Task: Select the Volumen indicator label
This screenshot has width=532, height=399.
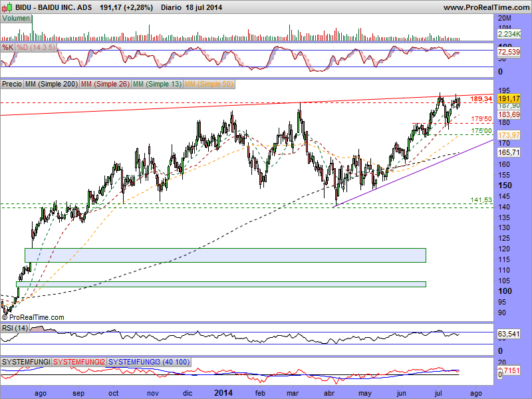Action: click(16, 19)
